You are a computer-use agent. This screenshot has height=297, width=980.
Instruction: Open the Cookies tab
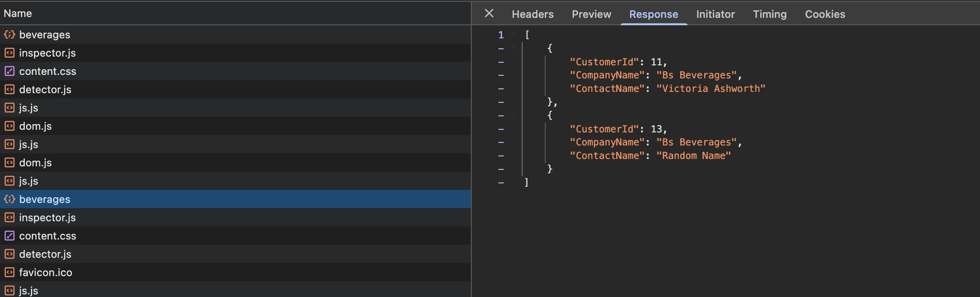(x=825, y=14)
